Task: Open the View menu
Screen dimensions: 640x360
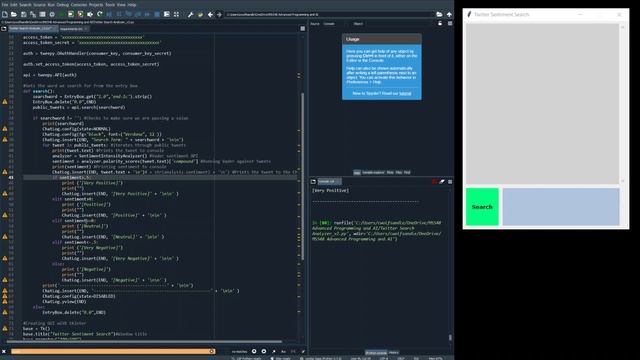Action: [x=121, y=4]
